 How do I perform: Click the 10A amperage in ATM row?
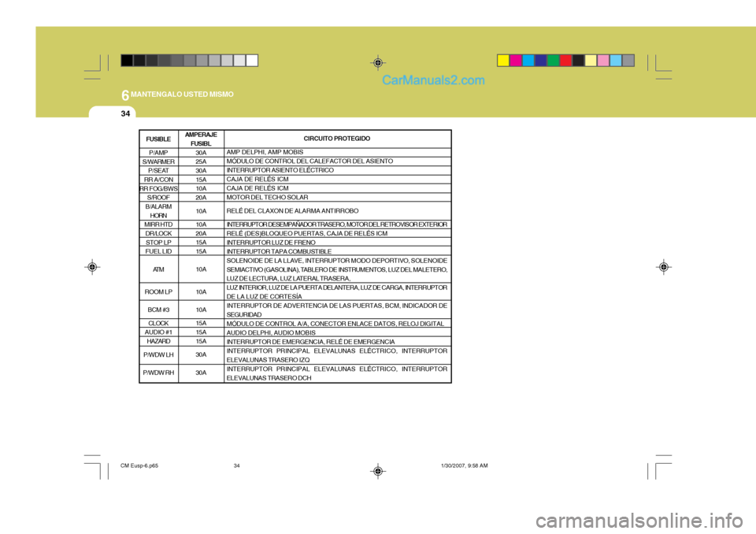201,269
